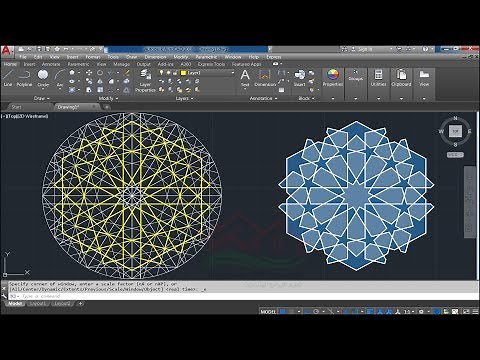Image resolution: width=480 pixels, height=360 pixels.
Task: Click the WCS label under the ViewCube
Action: pos(455,155)
